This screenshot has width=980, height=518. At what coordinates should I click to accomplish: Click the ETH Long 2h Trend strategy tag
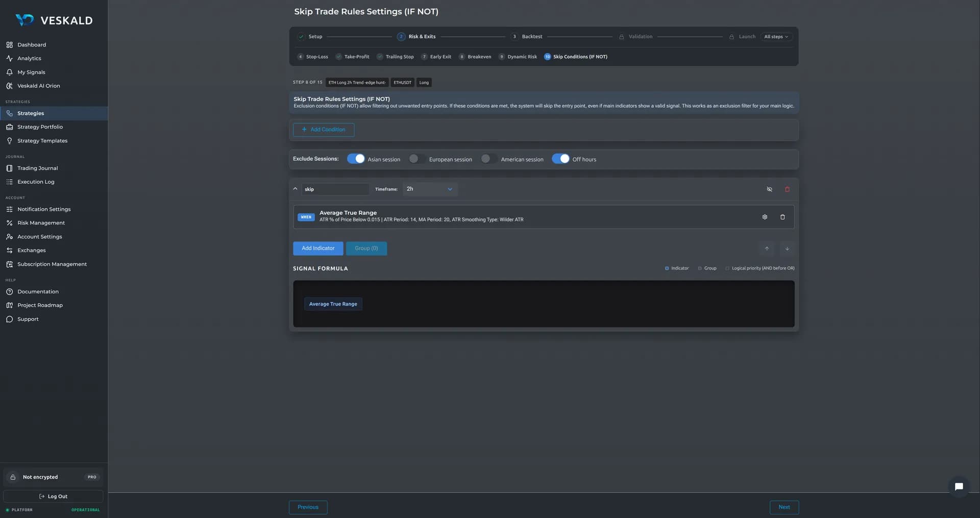point(357,83)
